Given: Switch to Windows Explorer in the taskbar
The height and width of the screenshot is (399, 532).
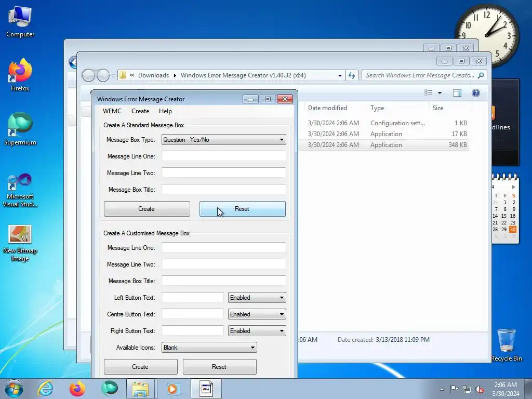Looking at the screenshot, I should pyautogui.click(x=140, y=389).
